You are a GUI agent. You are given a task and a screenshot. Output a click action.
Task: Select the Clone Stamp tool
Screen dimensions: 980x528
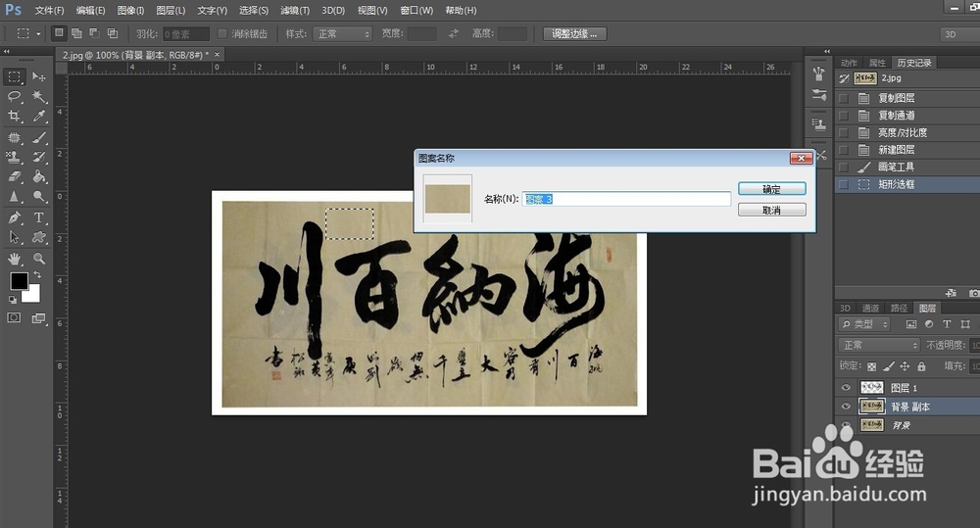(14, 157)
